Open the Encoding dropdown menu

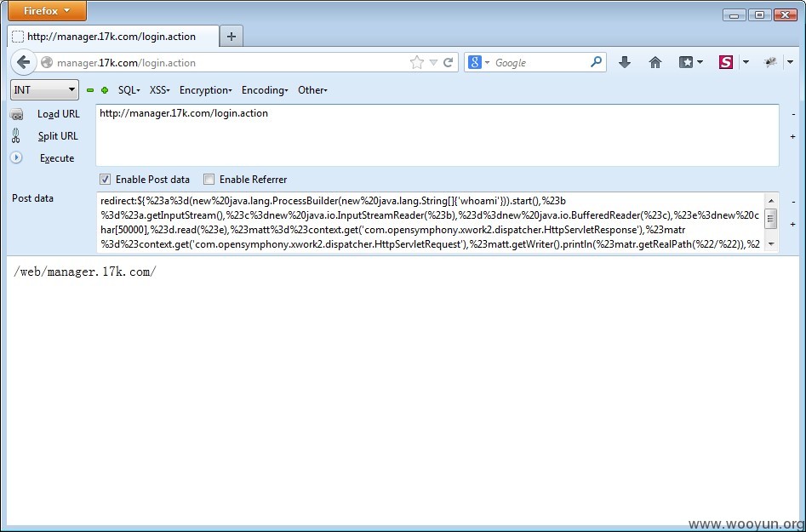coord(265,90)
